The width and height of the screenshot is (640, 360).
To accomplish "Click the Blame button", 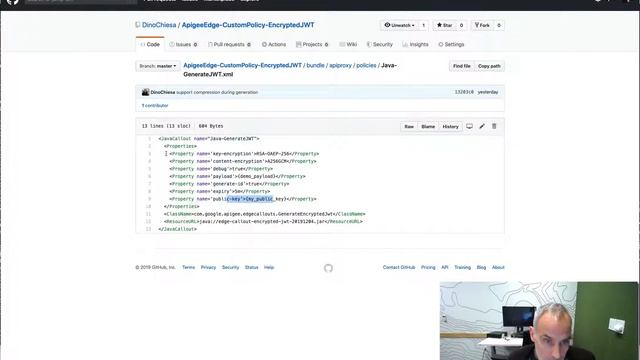I will click(x=428, y=127).
